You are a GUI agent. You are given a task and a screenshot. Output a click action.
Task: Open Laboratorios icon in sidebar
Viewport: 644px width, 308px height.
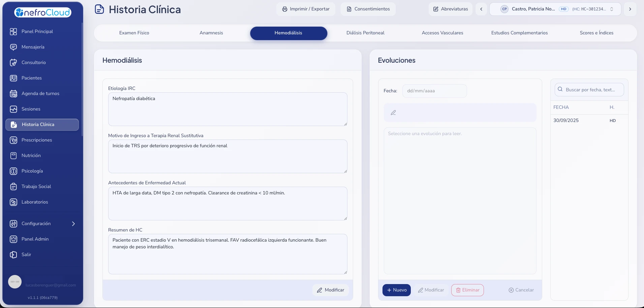point(13,202)
